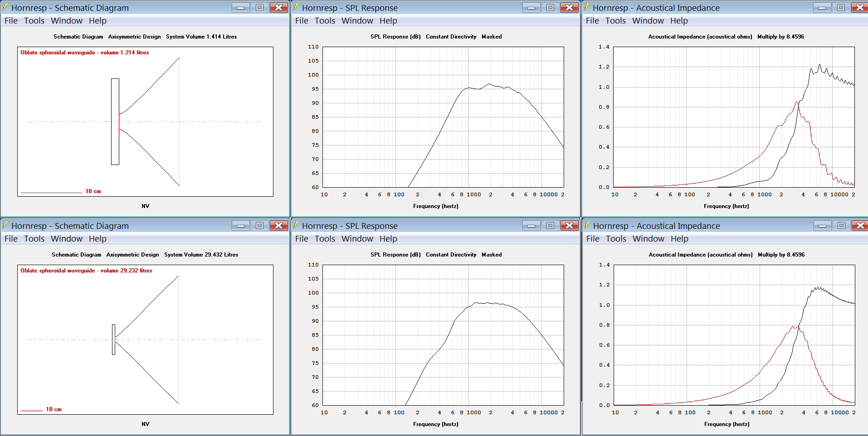Minimize the lower SPL Response window

pyautogui.click(x=531, y=225)
